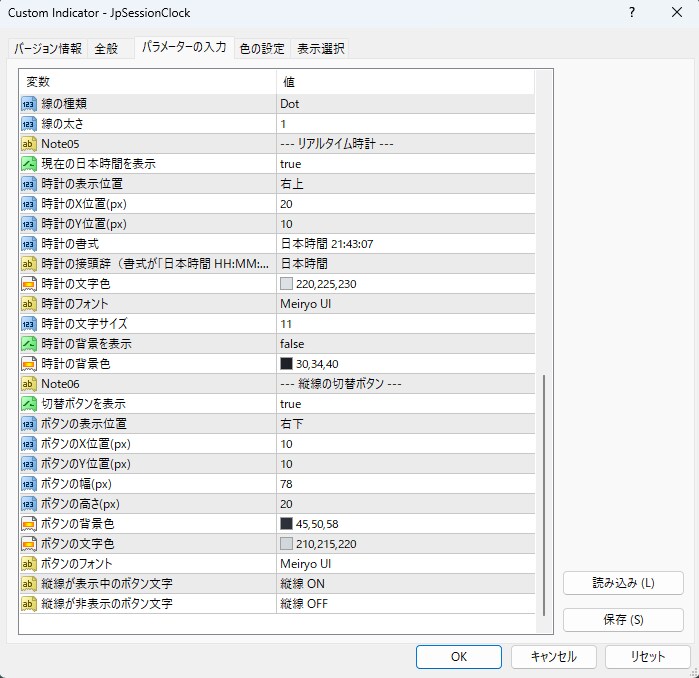Image resolution: width=699 pixels, height=678 pixels.
Task: Click the integer icon beside 時計のX位置(px)
Action: [29, 204]
